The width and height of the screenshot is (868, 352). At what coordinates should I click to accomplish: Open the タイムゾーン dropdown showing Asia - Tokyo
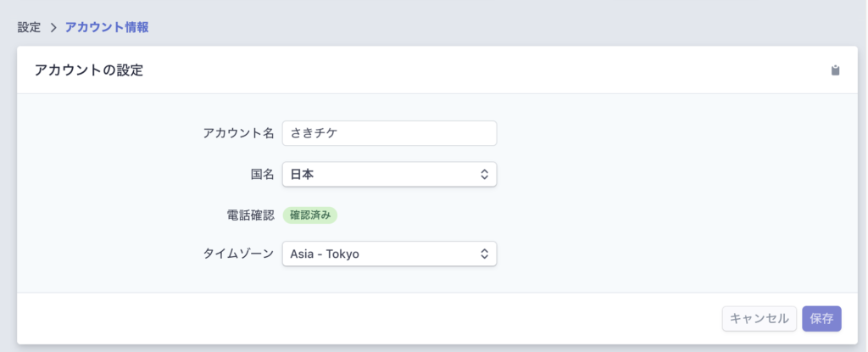[389, 254]
